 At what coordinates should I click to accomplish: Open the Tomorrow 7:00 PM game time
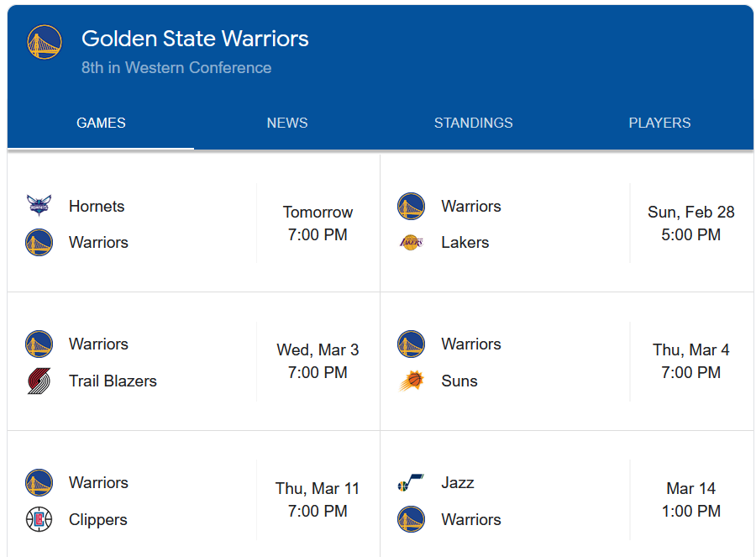(x=318, y=223)
